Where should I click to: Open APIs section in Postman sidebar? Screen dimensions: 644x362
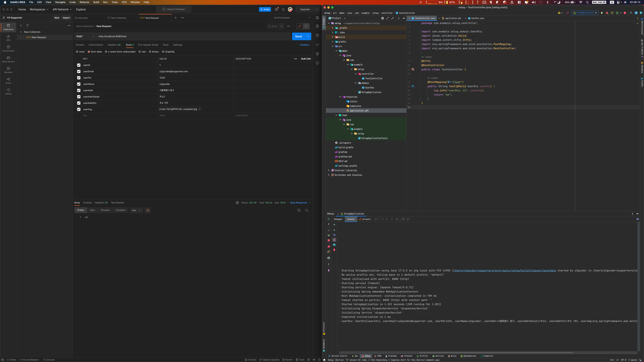click(x=8, y=38)
